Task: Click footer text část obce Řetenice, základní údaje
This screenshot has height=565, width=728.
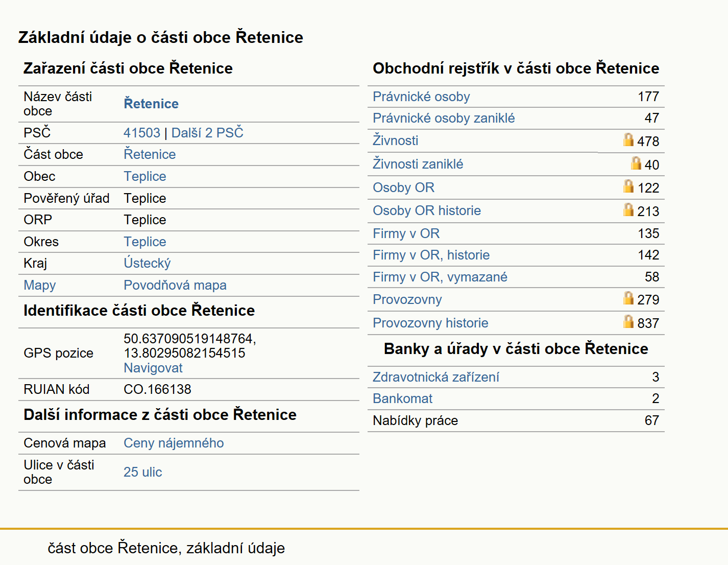Action: 166,548
